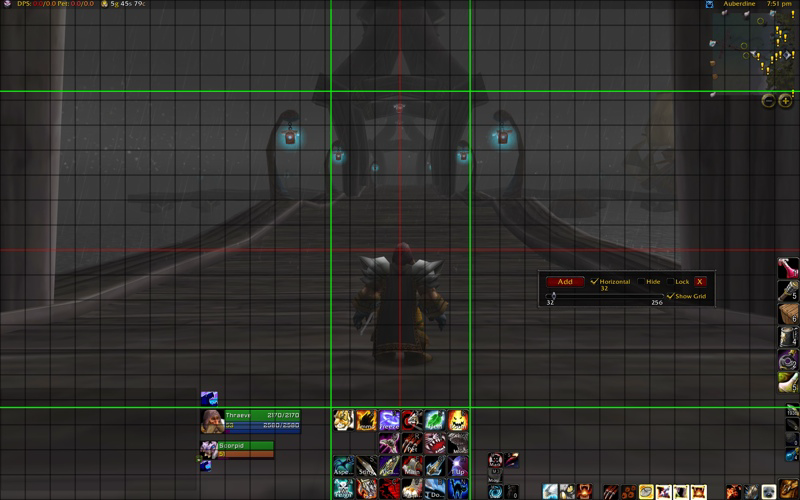Uncheck the Horizontal checkbox
Viewport: 800px width, 500px height.
594,281
